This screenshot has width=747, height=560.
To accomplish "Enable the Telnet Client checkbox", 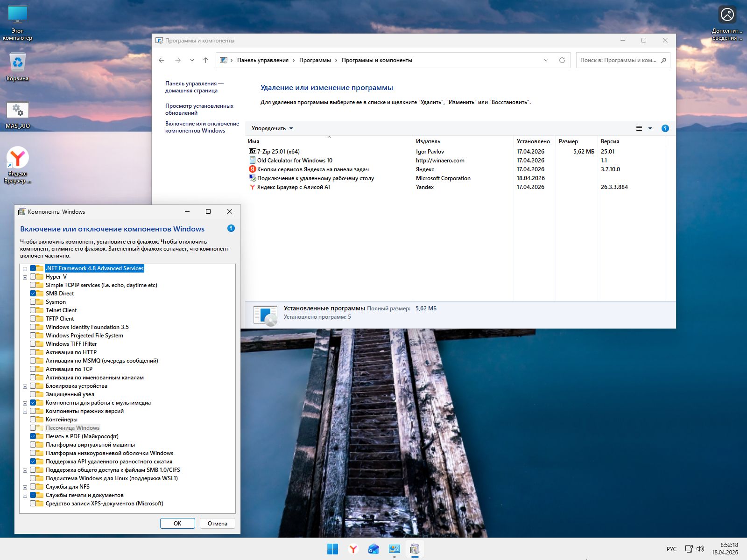I will (x=33, y=310).
